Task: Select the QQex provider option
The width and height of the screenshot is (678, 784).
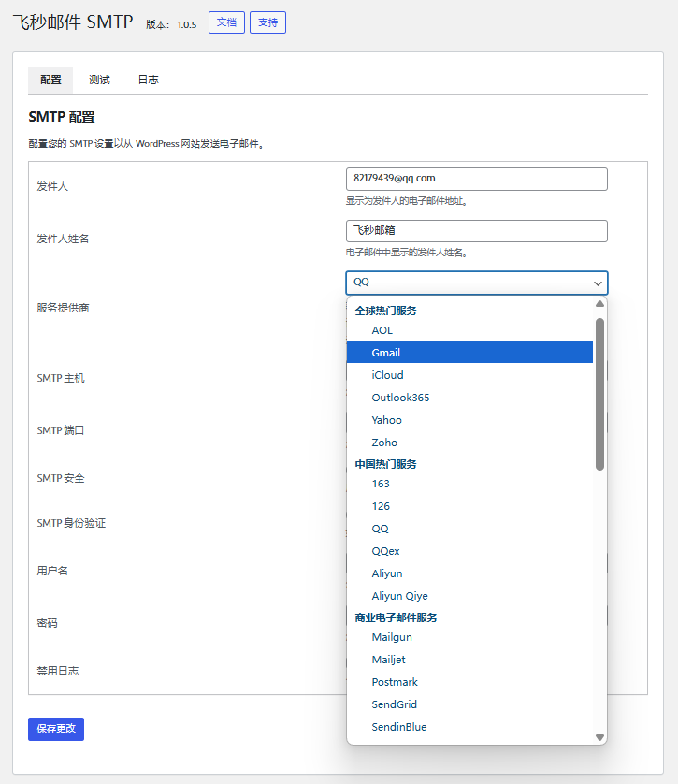Action: (469, 551)
